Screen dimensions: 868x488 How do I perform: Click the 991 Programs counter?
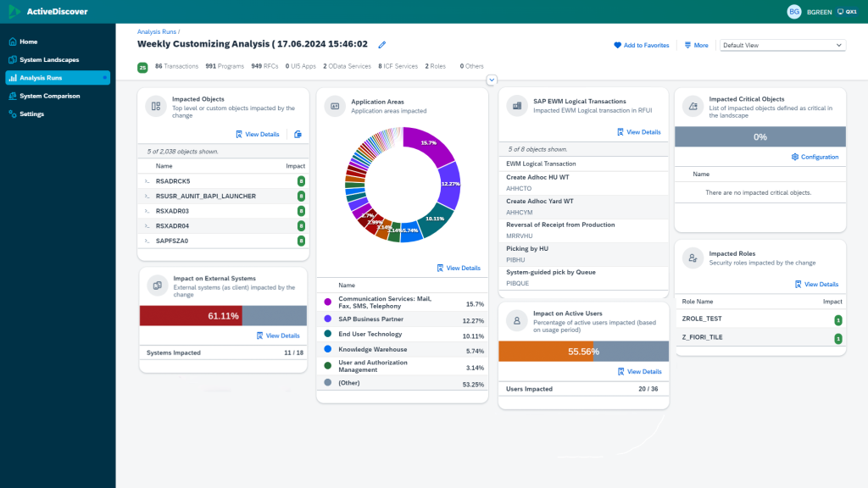point(225,66)
